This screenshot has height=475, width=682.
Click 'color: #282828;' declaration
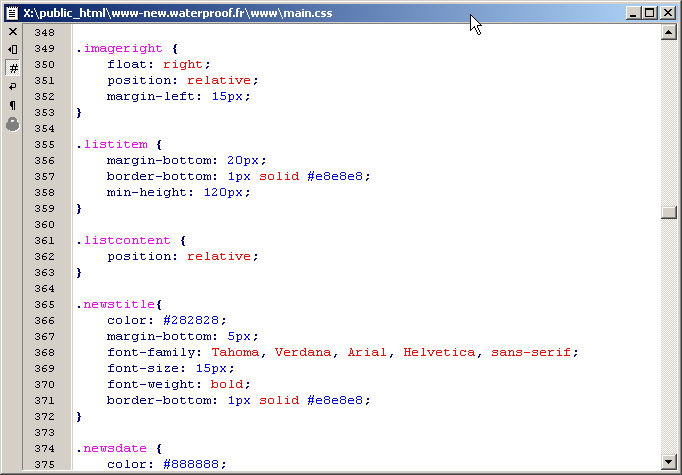[167, 320]
